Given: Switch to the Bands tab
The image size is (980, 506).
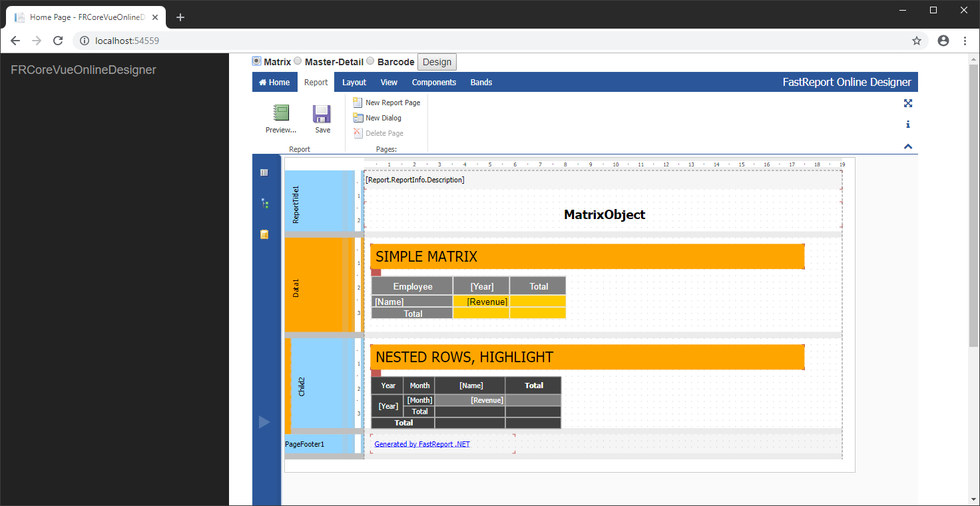Looking at the screenshot, I should click(481, 83).
